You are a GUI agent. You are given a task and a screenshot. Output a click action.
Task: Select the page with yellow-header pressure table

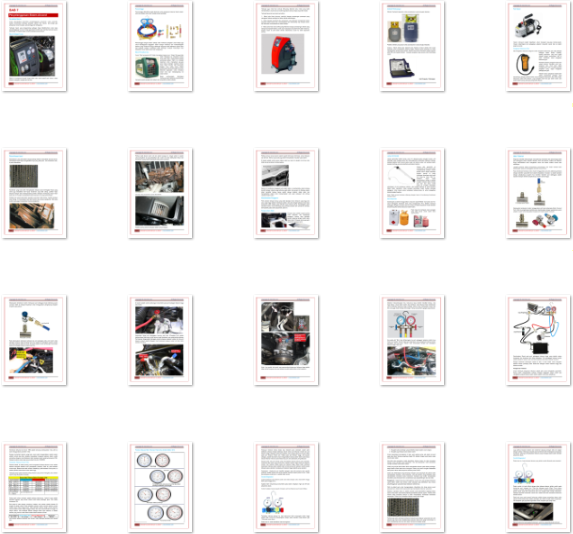[34, 487]
